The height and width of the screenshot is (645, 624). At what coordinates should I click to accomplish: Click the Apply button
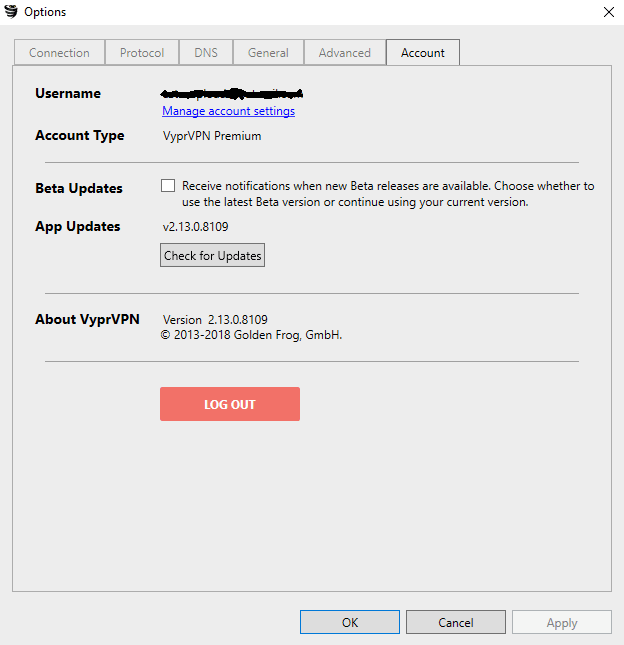coord(562,622)
